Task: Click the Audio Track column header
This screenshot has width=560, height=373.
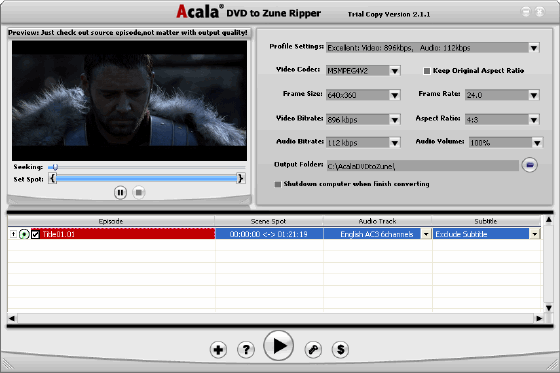Action: tap(377, 221)
